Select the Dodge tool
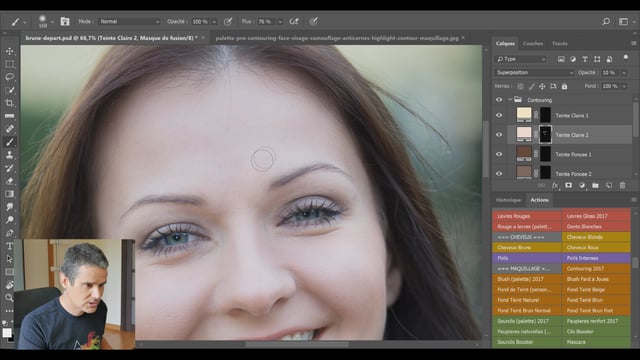The image size is (640, 360). 9,220
